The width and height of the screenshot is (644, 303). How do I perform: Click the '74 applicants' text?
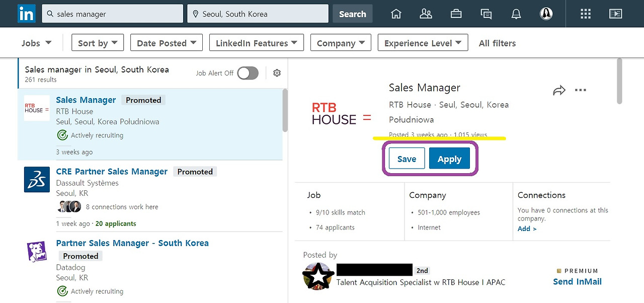pyautogui.click(x=335, y=228)
